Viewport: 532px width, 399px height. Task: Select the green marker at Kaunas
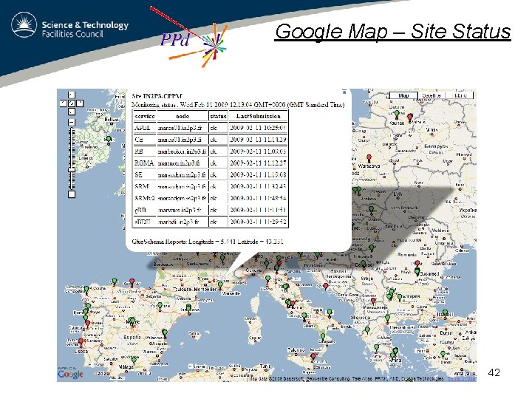397,115
